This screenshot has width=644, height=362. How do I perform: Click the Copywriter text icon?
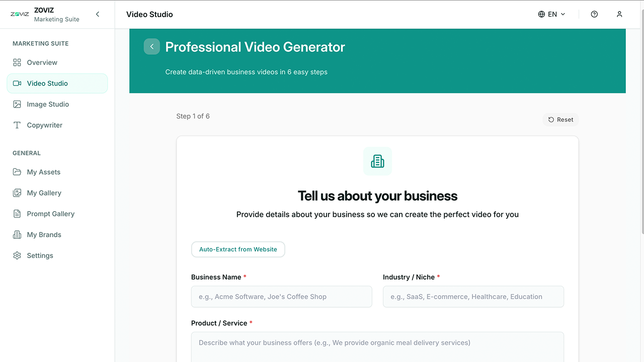(x=17, y=125)
